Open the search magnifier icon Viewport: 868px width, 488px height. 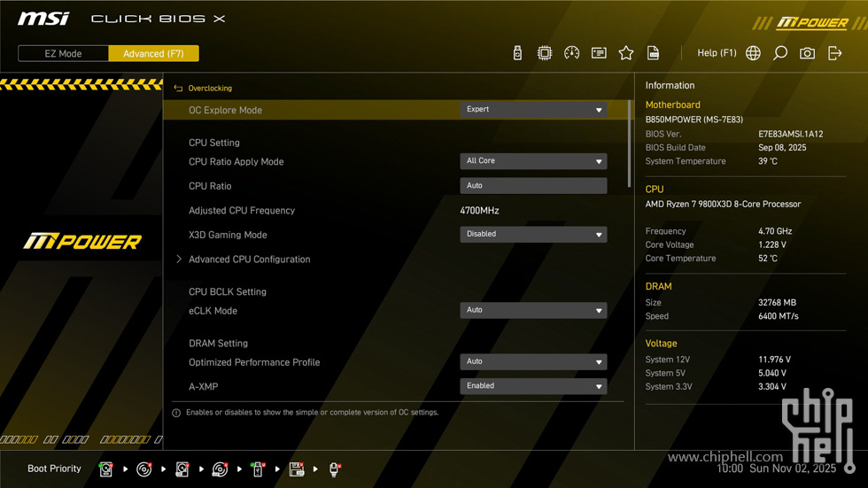[780, 53]
